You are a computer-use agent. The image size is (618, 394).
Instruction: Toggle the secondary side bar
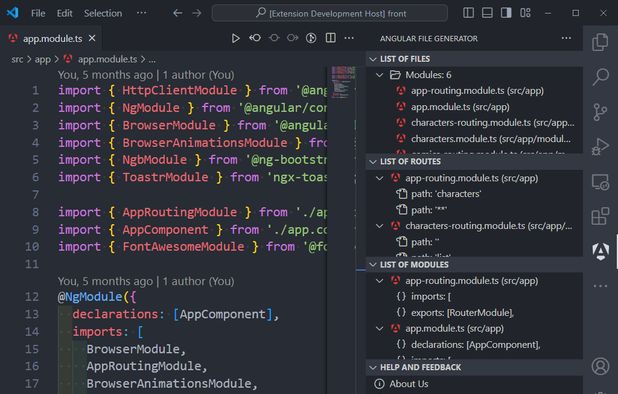click(x=506, y=13)
